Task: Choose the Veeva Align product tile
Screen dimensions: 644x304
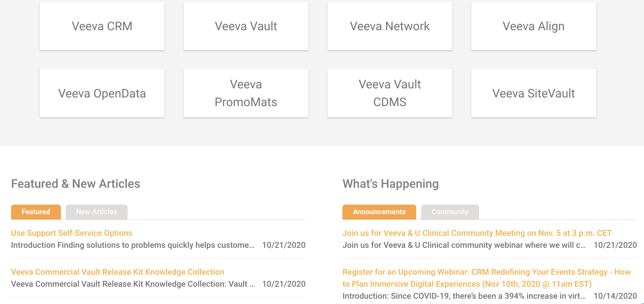Action: [533, 26]
